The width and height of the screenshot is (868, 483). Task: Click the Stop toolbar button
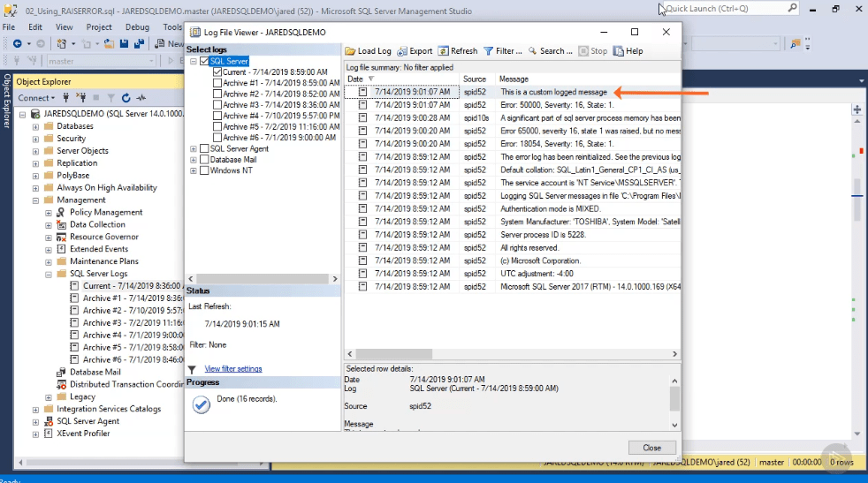(x=593, y=51)
